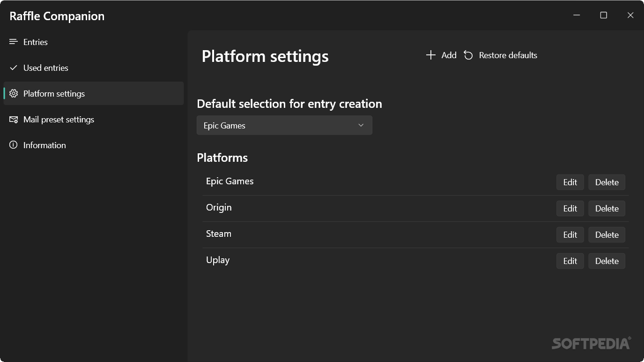Open Mail preset settings
The image size is (644, 362).
coord(94,119)
